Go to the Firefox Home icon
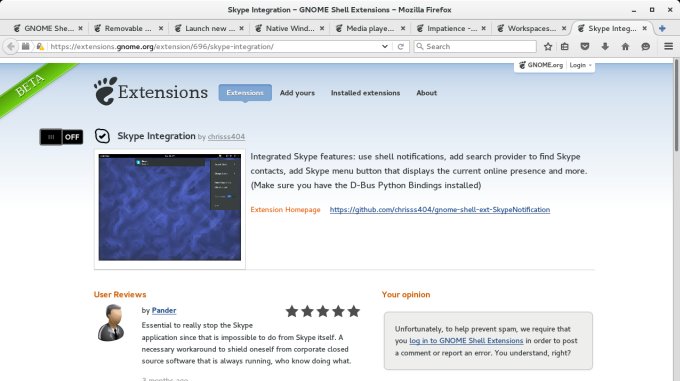Screen dimensions: 680x381 (x=625, y=46)
